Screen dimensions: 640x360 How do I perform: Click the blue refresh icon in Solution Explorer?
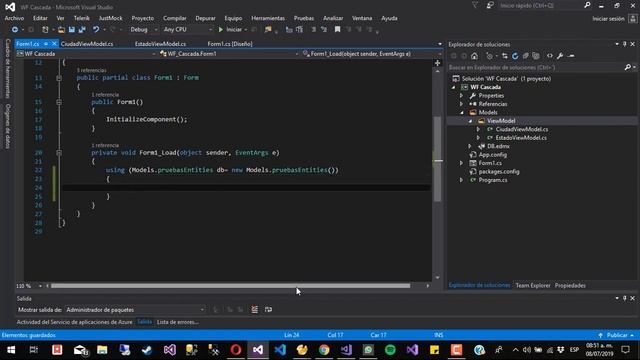pyautogui.click(x=515, y=56)
